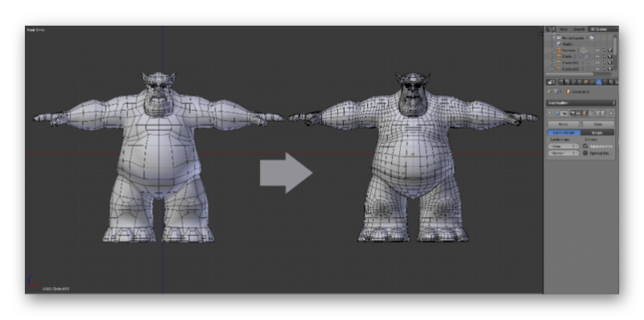Select the Circle.002 object in the outliner
This screenshot has width=644, height=320.
(x=571, y=69)
